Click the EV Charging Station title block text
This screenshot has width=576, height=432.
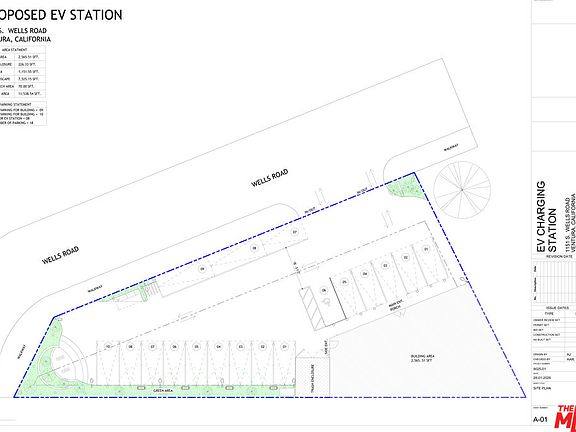coord(547,216)
